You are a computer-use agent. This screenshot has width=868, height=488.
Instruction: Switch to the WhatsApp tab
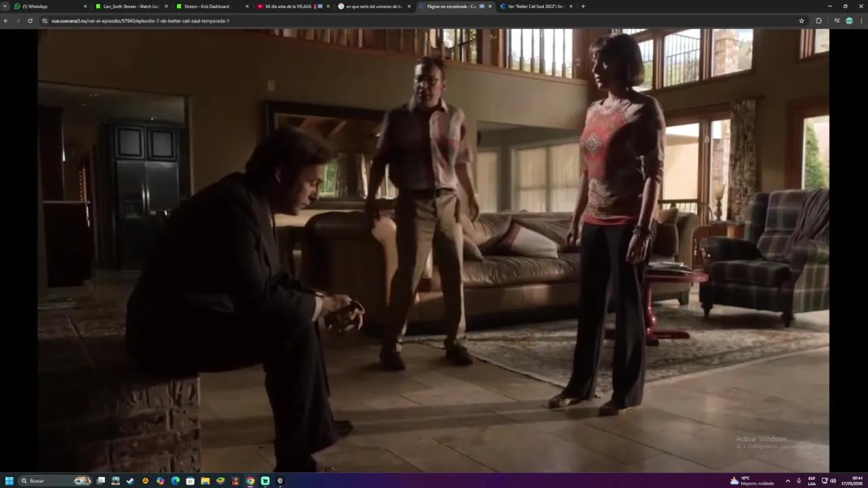[51, 6]
